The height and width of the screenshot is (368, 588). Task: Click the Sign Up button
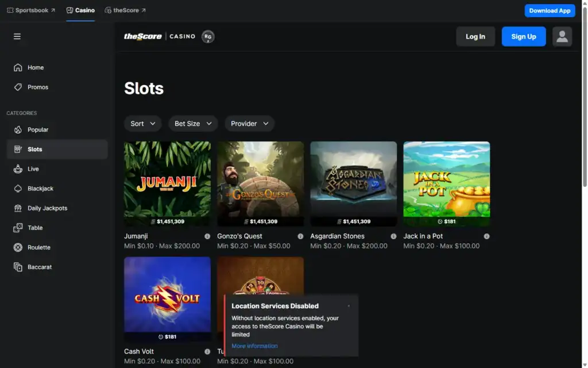(x=524, y=36)
